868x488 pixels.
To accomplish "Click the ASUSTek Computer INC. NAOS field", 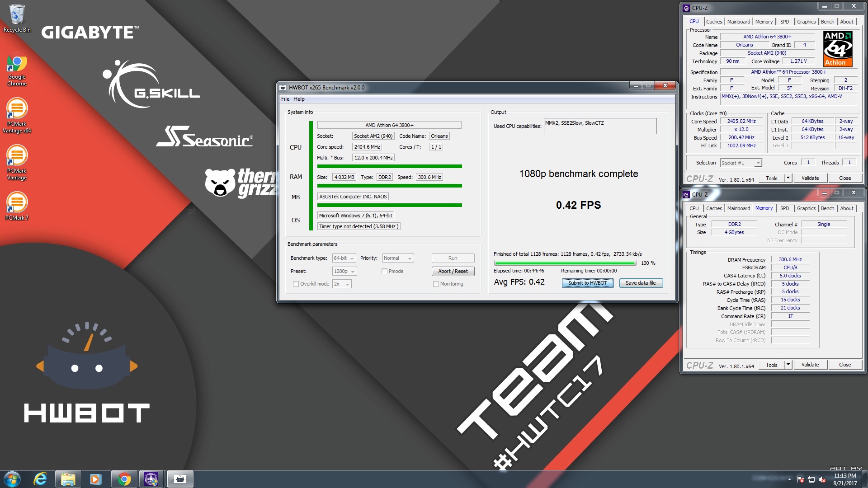I will point(353,197).
